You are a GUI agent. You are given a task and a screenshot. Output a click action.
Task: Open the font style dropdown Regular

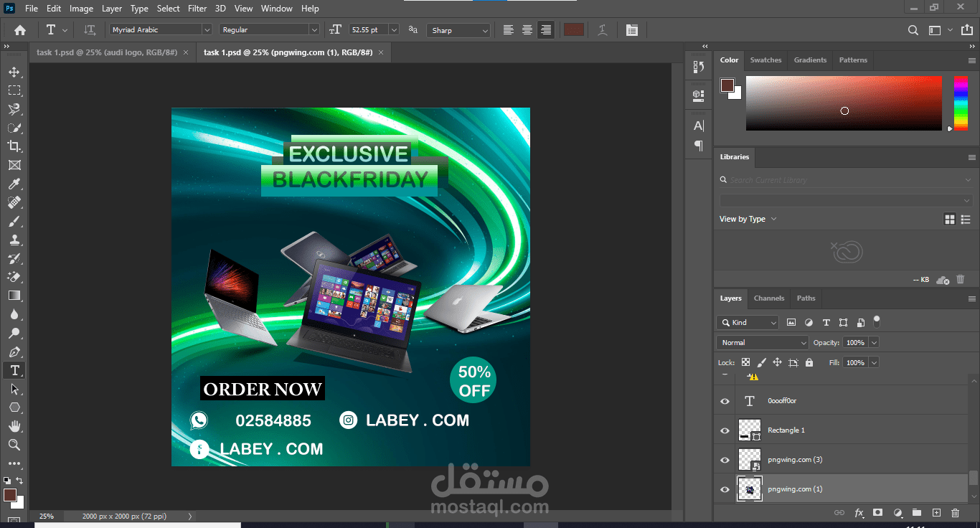point(269,30)
